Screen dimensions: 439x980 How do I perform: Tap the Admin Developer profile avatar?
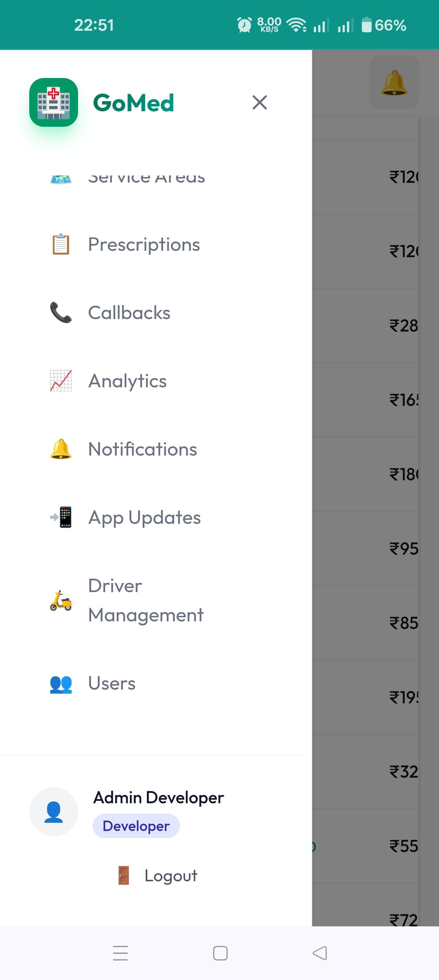tap(54, 811)
